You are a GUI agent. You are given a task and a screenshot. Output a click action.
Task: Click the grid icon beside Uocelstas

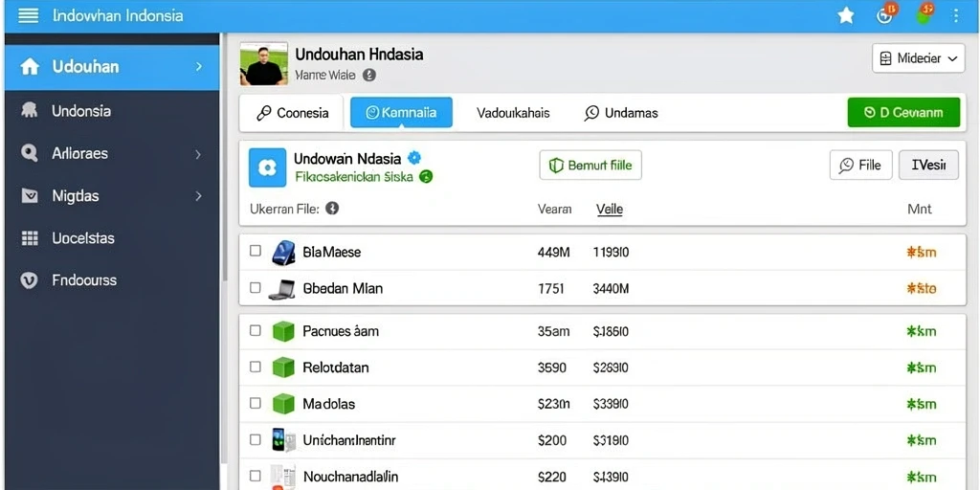tap(30, 238)
